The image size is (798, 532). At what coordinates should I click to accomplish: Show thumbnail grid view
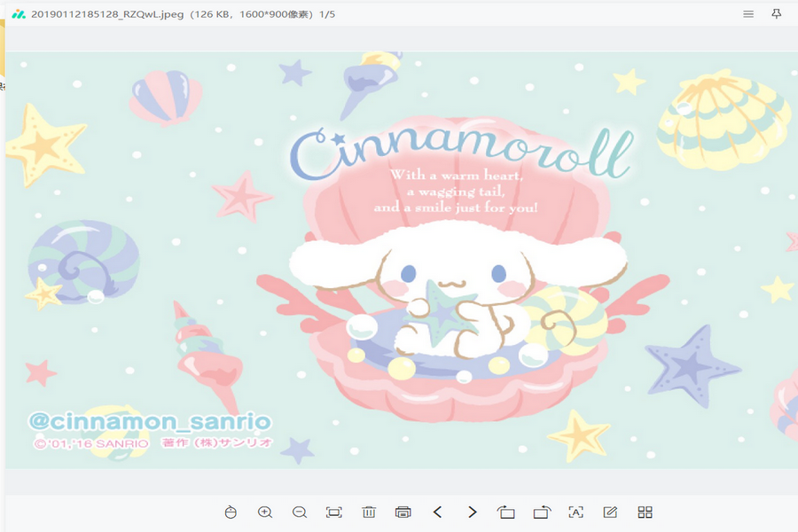pyautogui.click(x=645, y=512)
